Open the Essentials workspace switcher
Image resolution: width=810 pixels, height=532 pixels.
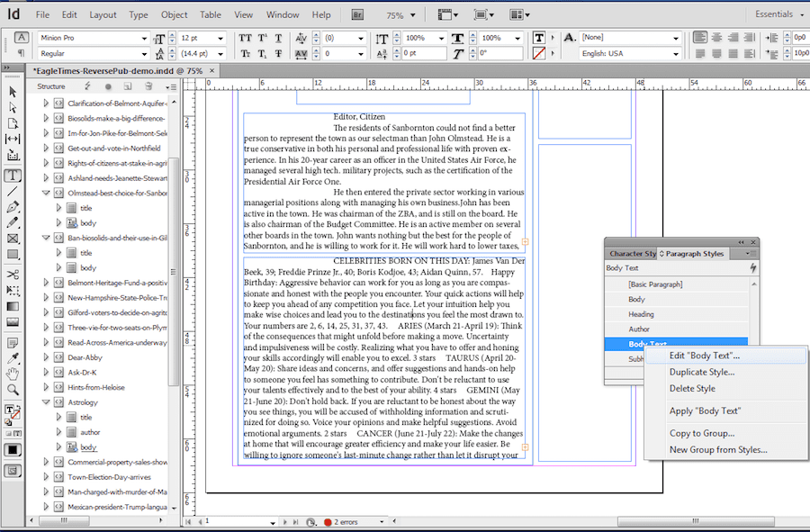(x=779, y=14)
